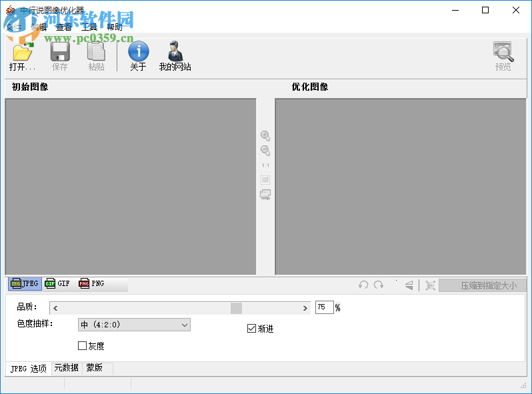Set zoom to 1:1 actual size
The height and width of the screenshot is (394, 532).
[x=265, y=165]
